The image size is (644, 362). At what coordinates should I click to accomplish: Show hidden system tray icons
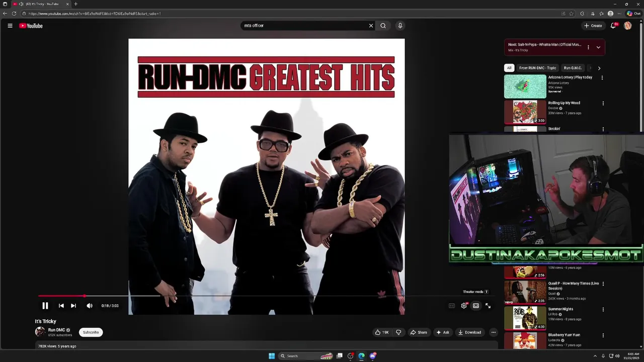tap(595, 356)
